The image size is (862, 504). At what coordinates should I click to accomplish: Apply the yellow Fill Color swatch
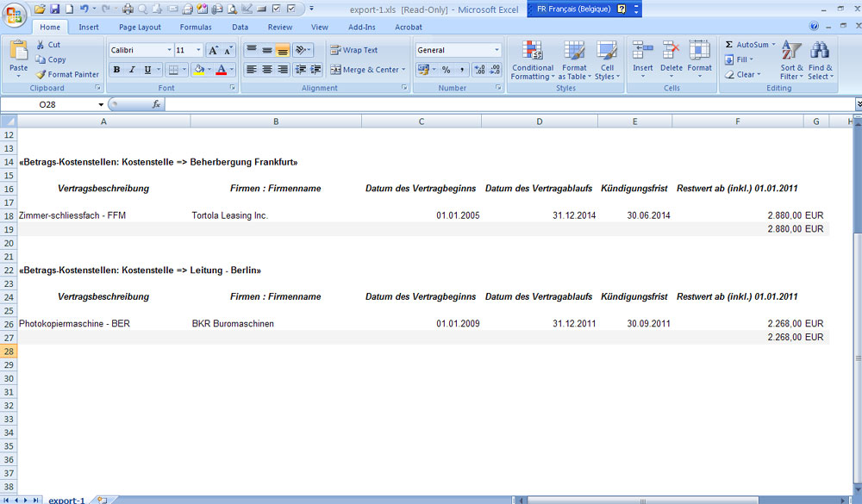tap(198, 70)
